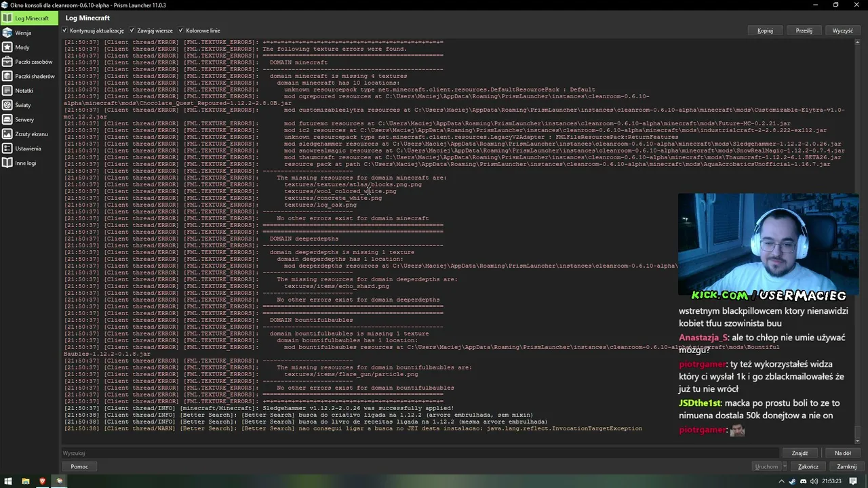Click 'textures/log_oak.png' in the log

click(320, 205)
